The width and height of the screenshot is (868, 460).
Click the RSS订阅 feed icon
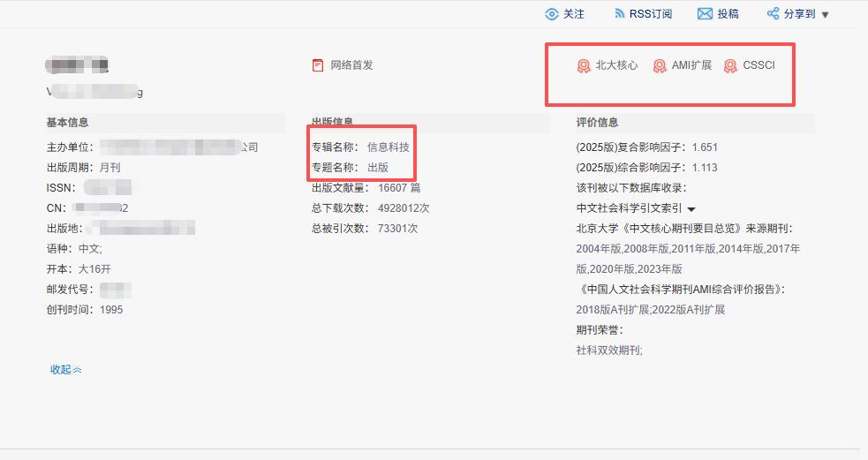[x=620, y=14]
